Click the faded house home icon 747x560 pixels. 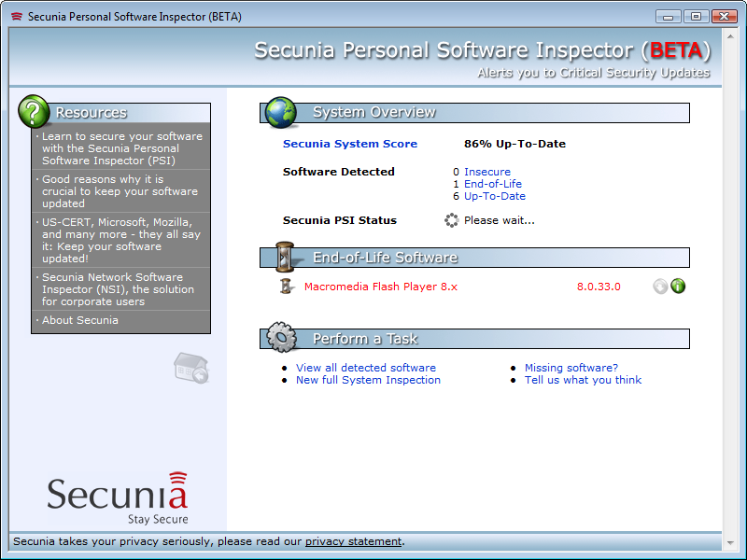click(191, 368)
